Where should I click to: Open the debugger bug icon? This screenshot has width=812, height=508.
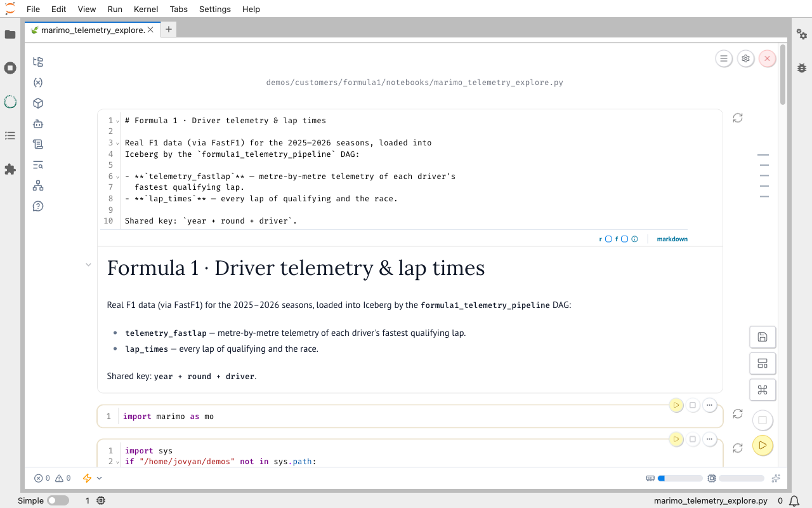coord(802,67)
